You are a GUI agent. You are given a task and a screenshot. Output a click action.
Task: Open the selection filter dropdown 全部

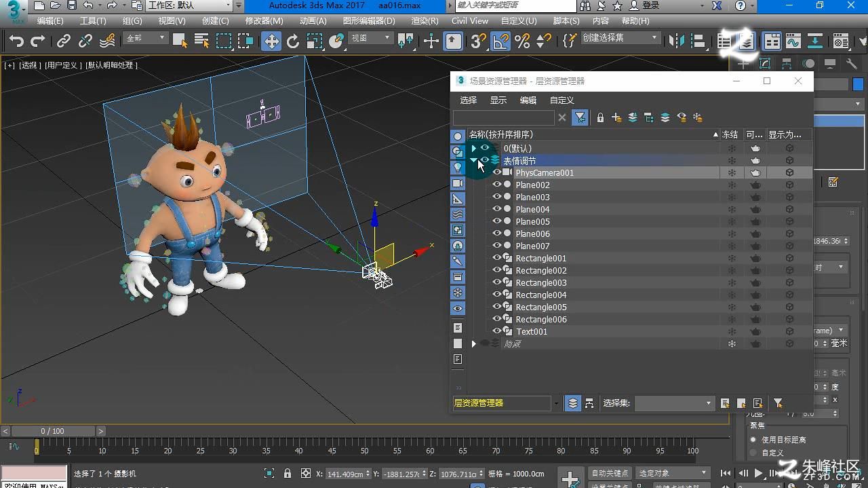tap(146, 38)
